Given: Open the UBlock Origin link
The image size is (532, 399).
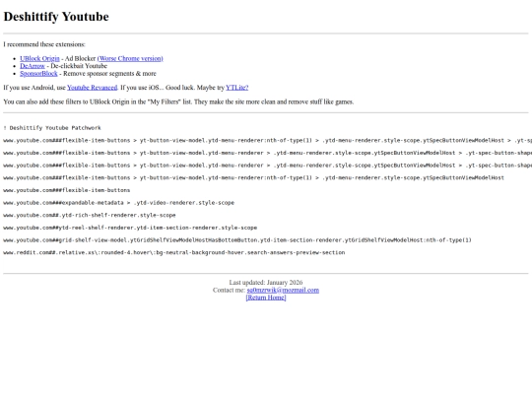Looking at the screenshot, I should point(39,58).
